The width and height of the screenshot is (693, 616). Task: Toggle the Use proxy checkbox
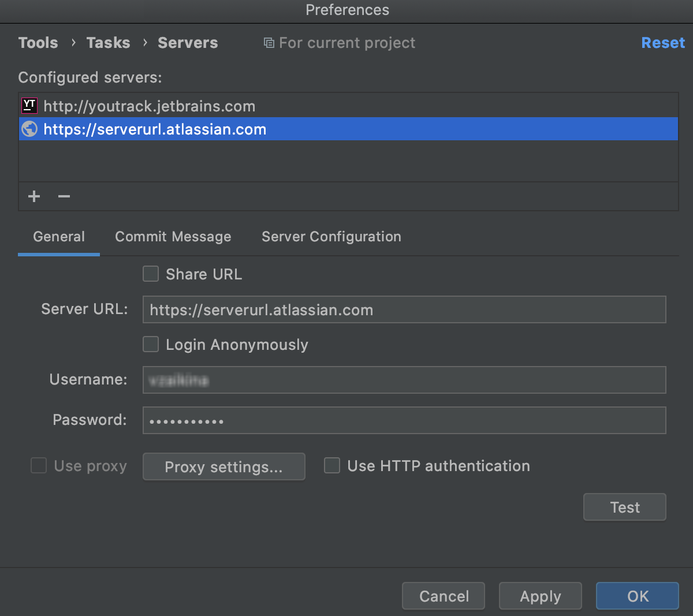[39, 465]
